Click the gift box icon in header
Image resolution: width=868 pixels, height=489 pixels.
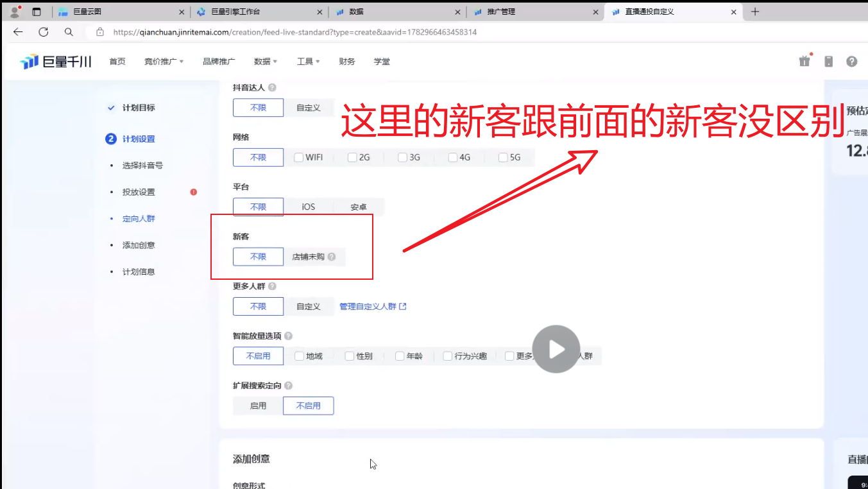(804, 61)
